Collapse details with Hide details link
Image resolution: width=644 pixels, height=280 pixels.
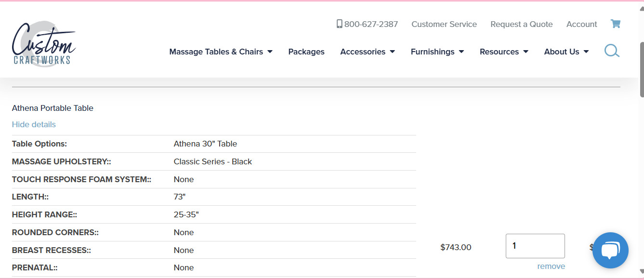click(x=34, y=124)
